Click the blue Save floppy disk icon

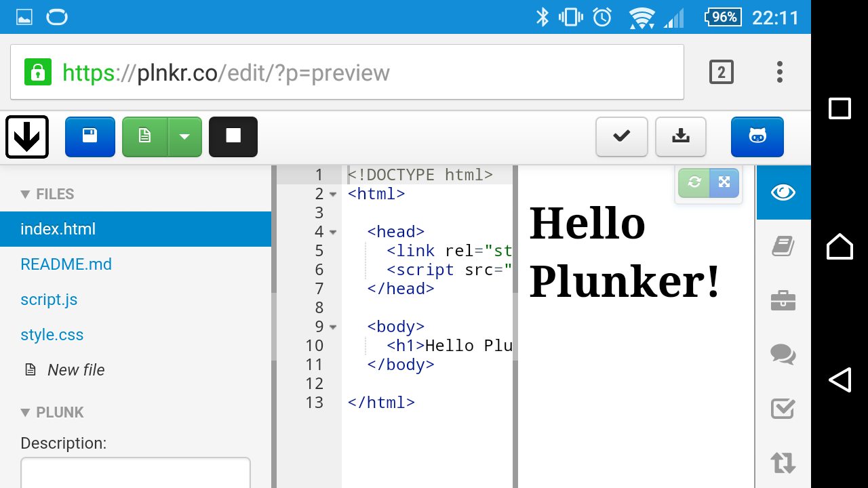click(x=90, y=136)
